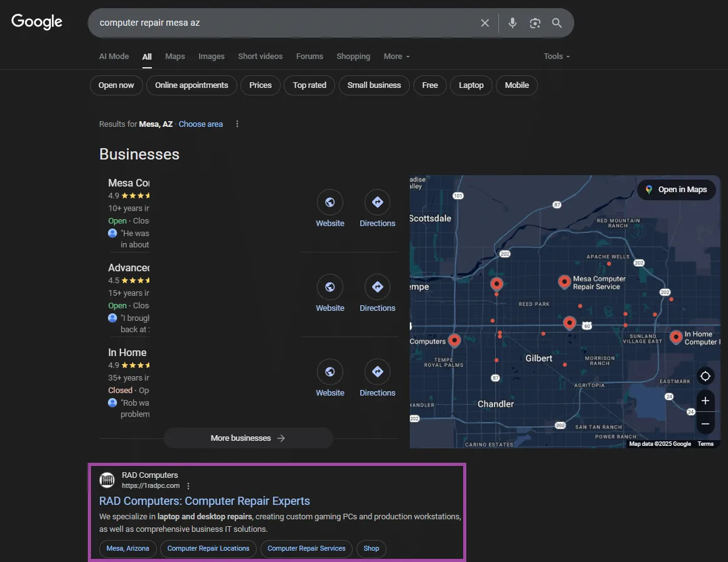Zoom out on the map
Screen dimensions: 728x562
pos(705,424)
